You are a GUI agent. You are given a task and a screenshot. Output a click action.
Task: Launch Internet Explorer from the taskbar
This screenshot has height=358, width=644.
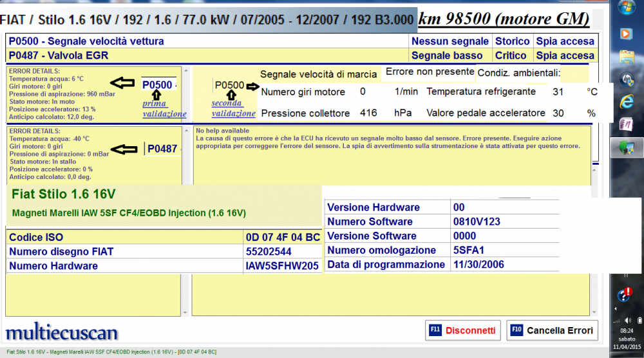pyautogui.click(x=627, y=101)
